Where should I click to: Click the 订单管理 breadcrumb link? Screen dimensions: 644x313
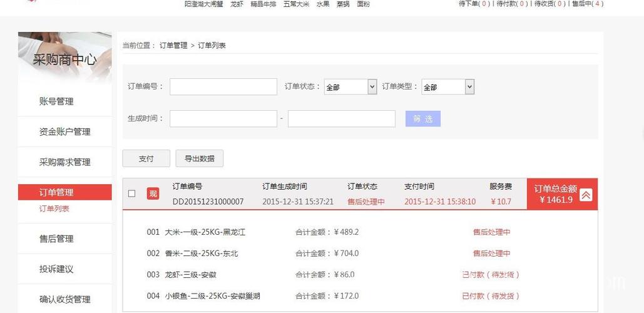click(173, 46)
